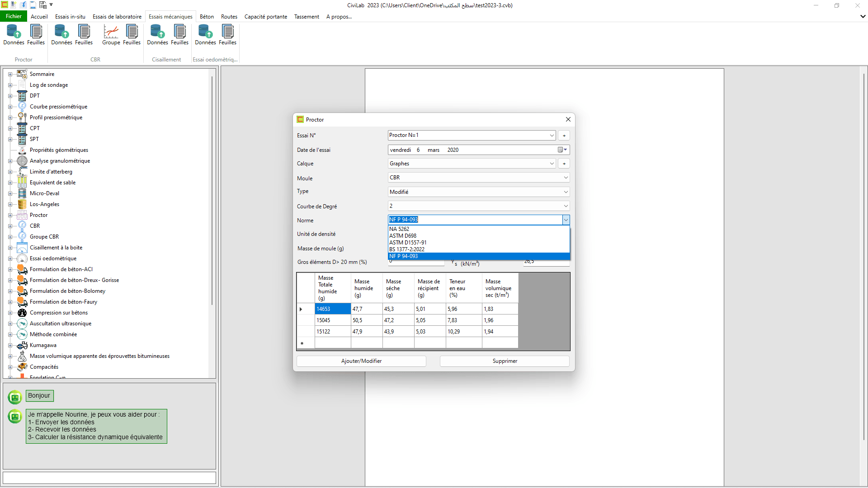
Task: Choose ASTM D698 norm option
Action: pos(479,236)
